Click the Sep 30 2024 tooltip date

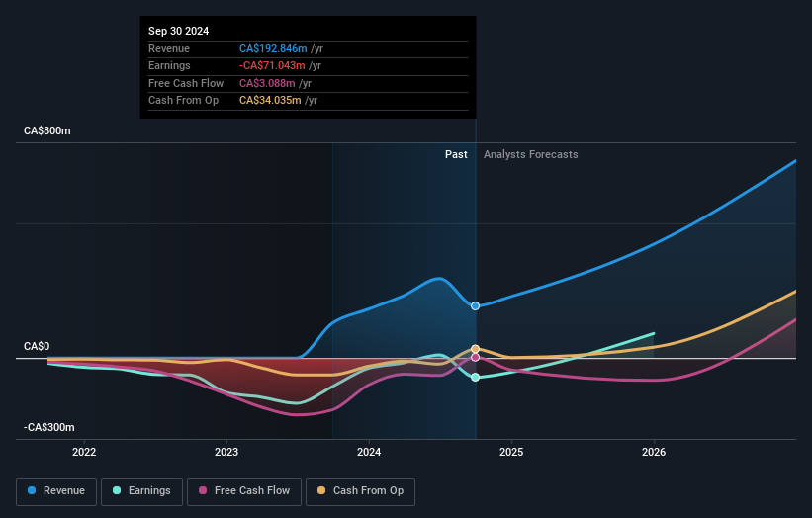click(x=179, y=31)
